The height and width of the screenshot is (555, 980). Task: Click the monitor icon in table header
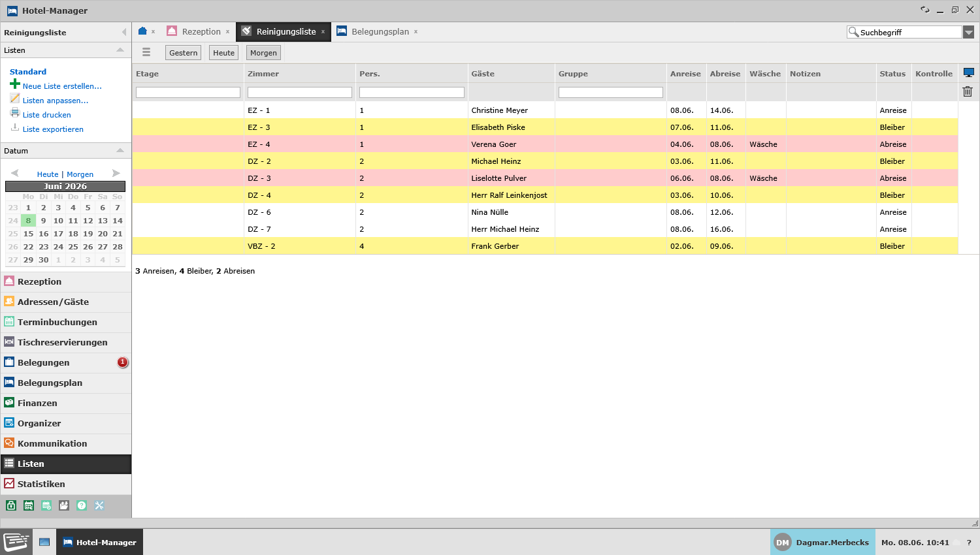tap(968, 72)
